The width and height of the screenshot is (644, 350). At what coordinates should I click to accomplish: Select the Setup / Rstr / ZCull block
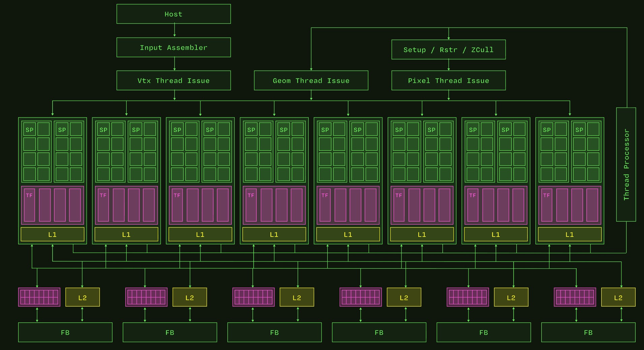pyautogui.click(x=448, y=50)
